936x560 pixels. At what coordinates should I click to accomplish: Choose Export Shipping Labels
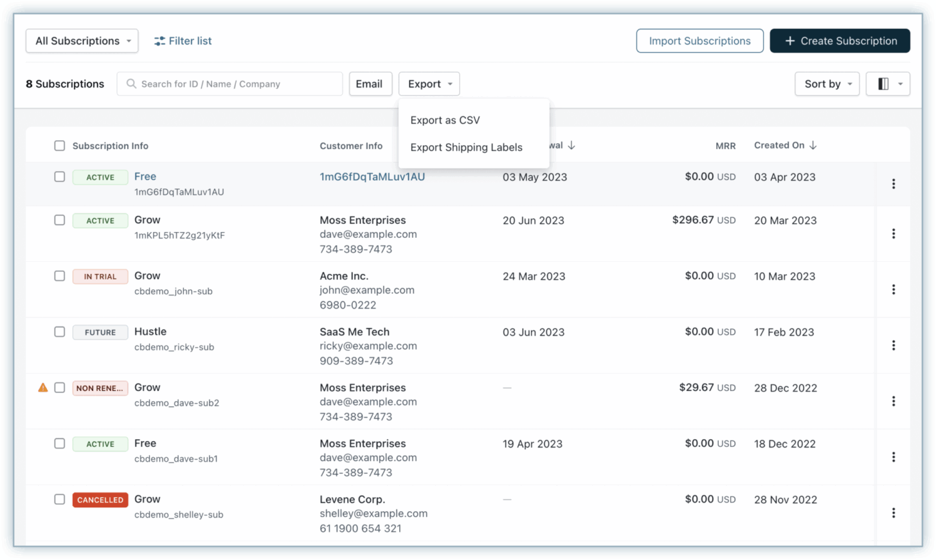[x=466, y=147]
